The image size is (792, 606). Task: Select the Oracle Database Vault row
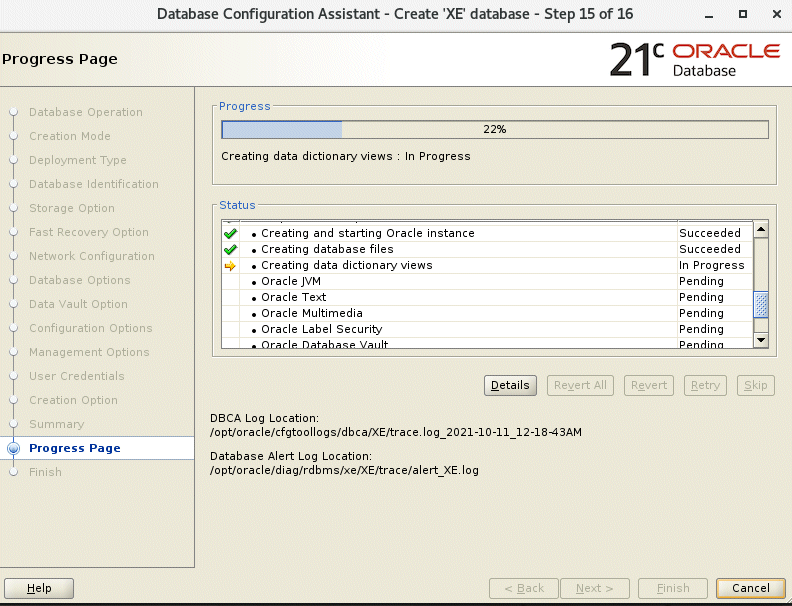coord(487,343)
